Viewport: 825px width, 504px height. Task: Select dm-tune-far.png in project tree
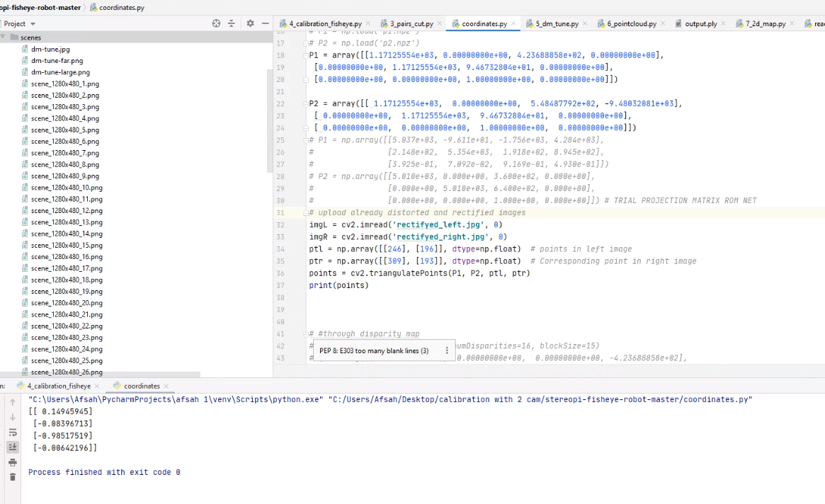click(x=57, y=61)
